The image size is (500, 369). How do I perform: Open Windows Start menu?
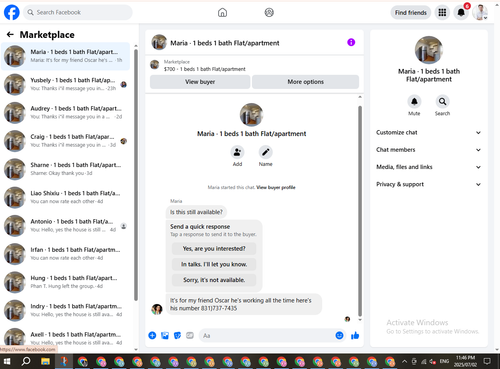[7, 361]
